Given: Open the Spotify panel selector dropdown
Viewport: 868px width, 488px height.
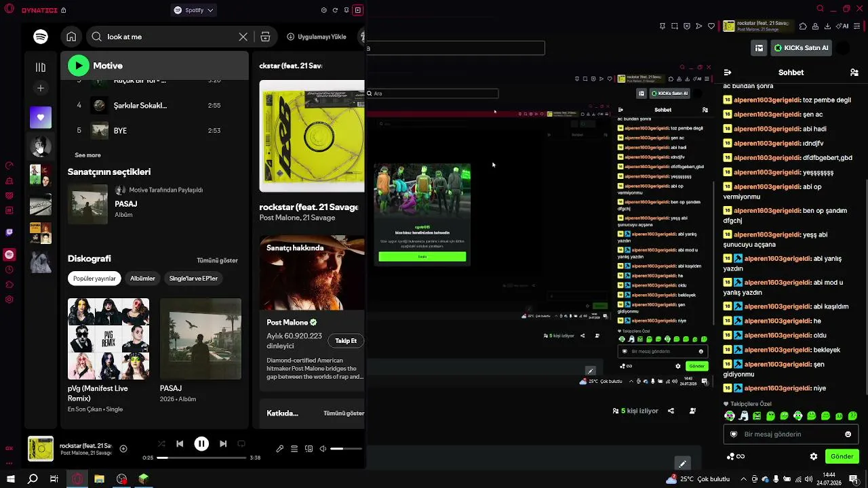Looking at the screenshot, I should [194, 10].
